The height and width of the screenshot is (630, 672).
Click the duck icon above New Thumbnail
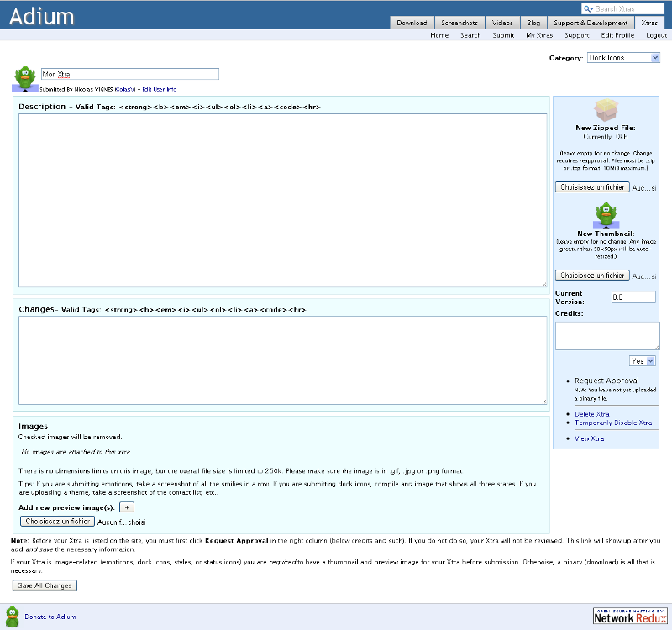click(x=605, y=216)
